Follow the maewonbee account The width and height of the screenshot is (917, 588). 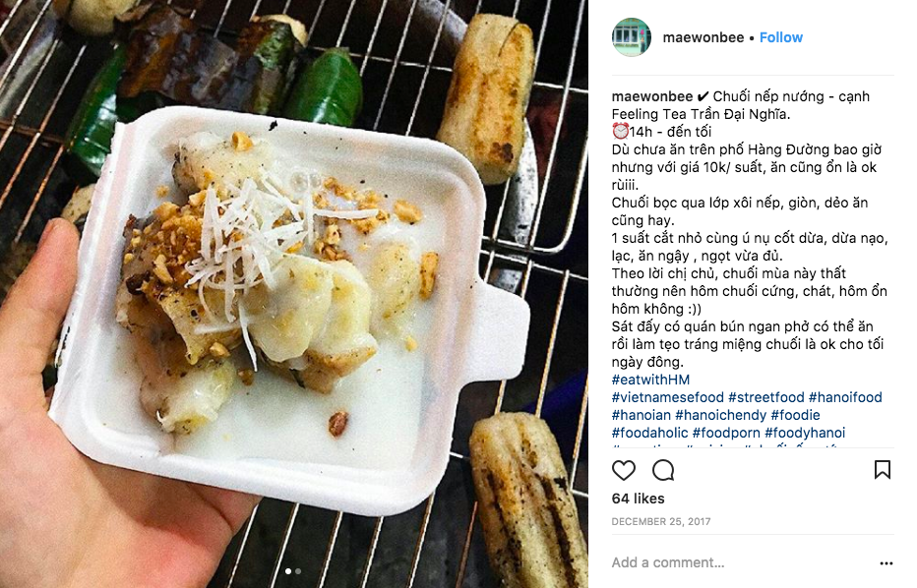pos(781,37)
